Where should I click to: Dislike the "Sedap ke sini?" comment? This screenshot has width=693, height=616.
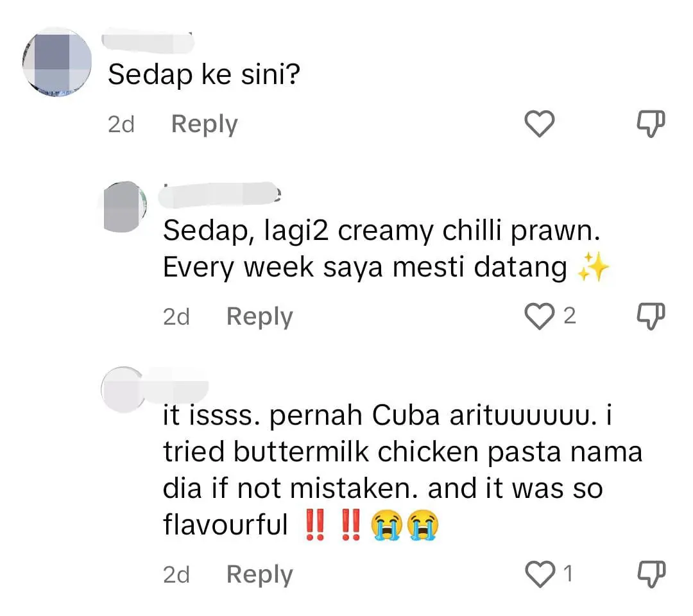tap(649, 124)
